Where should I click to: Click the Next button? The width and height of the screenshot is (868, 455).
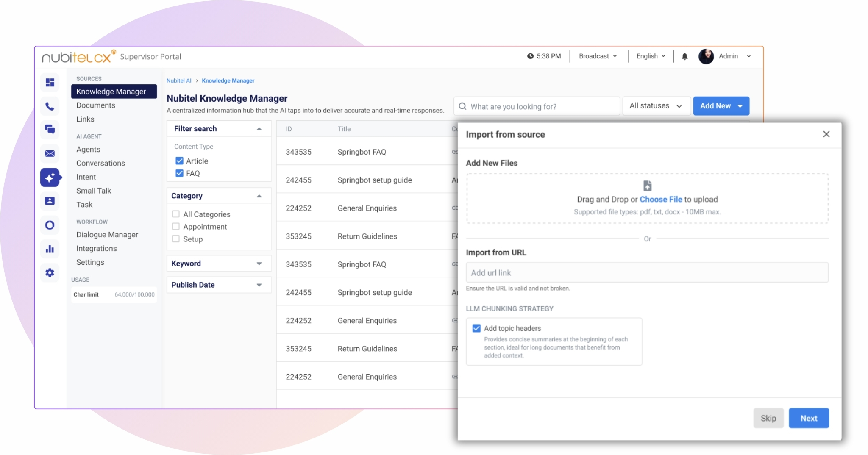[x=808, y=418]
